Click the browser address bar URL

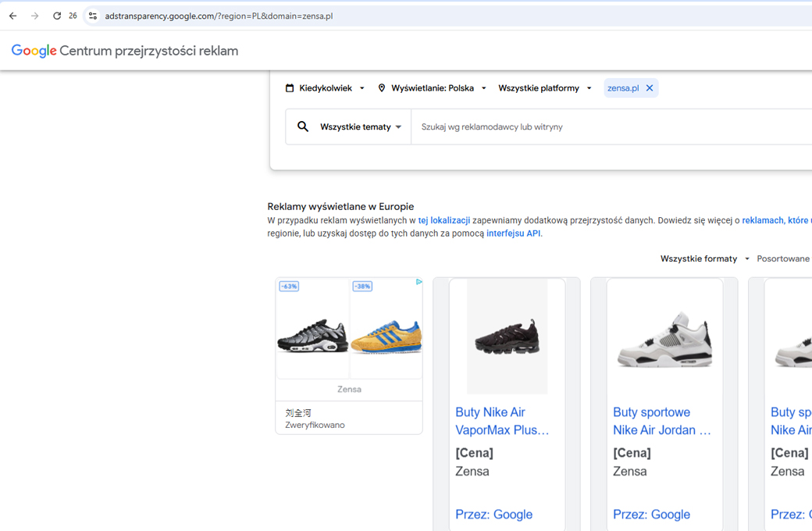219,16
